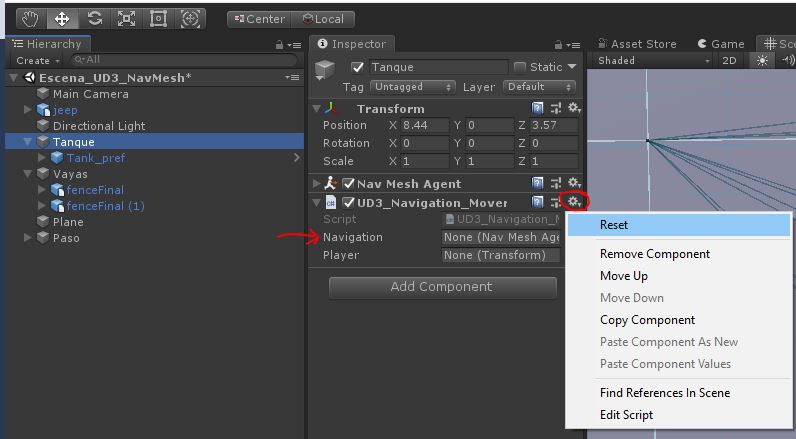Collapse the Tanque object
This screenshot has width=796, height=439.
(27, 142)
